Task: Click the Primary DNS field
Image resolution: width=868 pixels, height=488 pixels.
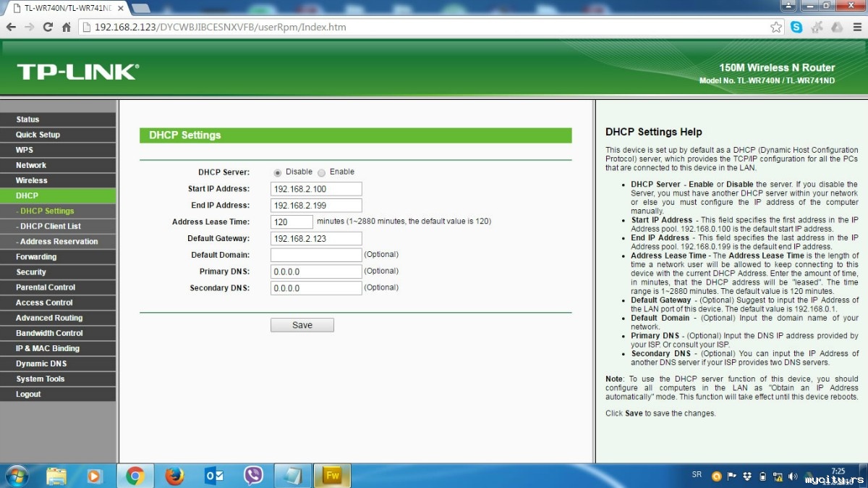Action: click(316, 272)
